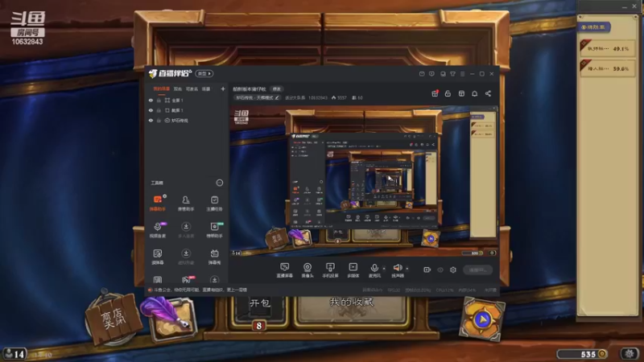Toggle visibility of 炉石传说 layer
The width and height of the screenshot is (644, 362).
(151, 121)
